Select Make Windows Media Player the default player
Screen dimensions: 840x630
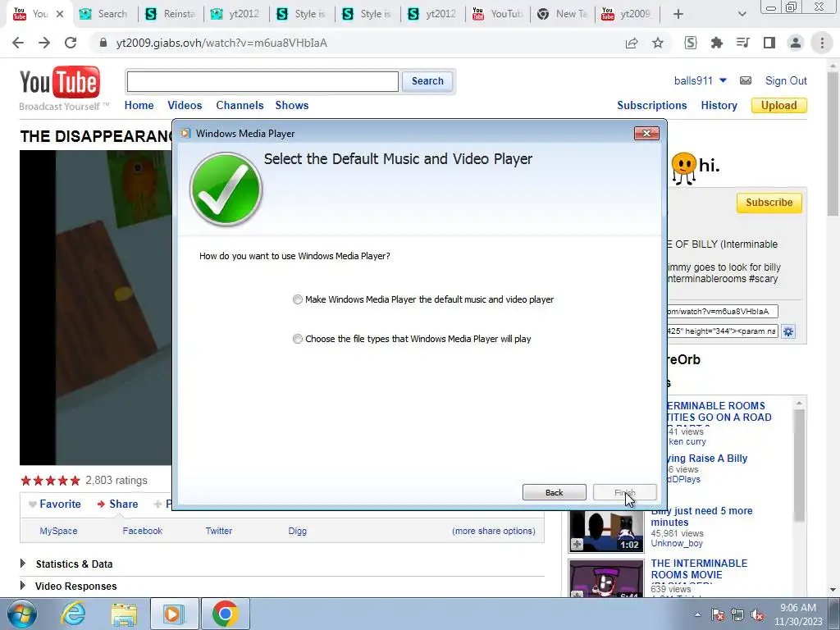[x=297, y=299]
